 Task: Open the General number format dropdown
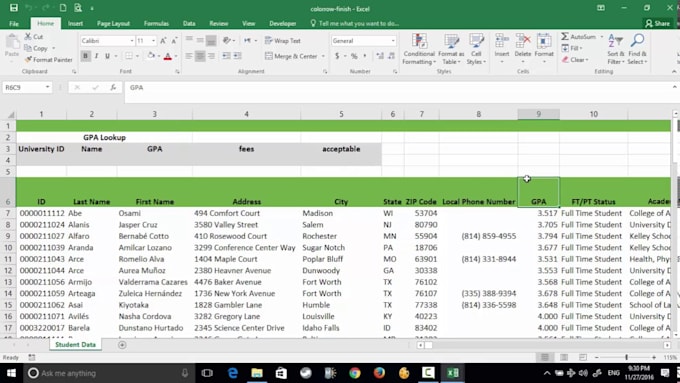tap(393, 41)
